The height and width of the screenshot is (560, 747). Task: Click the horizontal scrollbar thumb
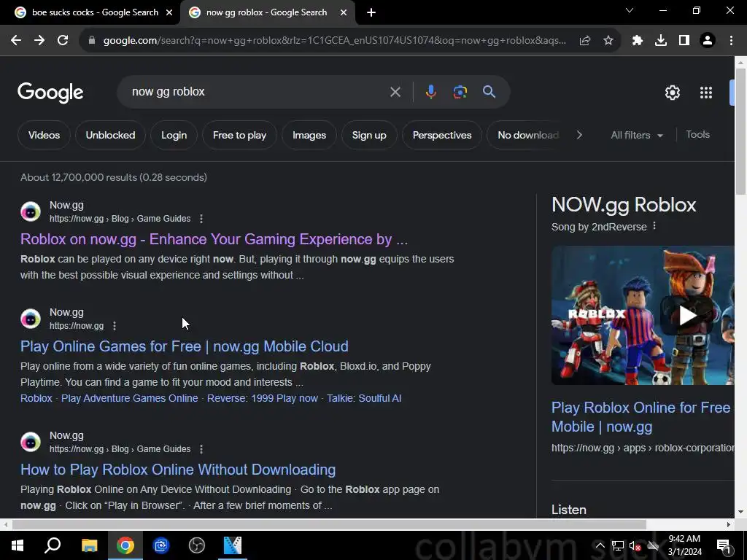tap(329, 525)
